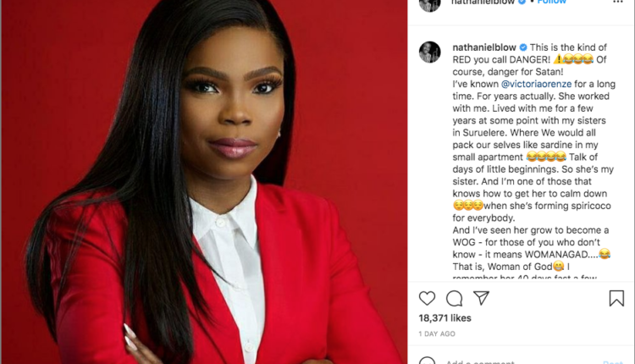
Task: Click the 1 DAY AGO timestamp
Action: [x=437, y=334]
